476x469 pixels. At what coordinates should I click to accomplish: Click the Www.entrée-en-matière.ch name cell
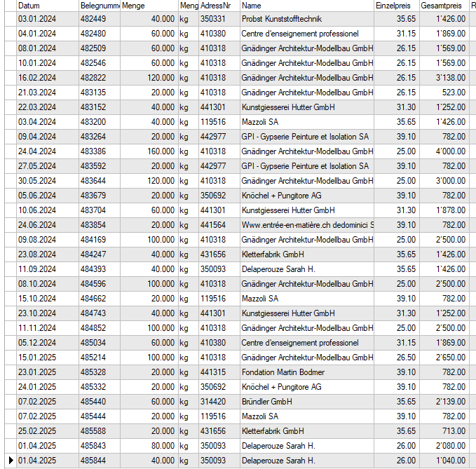click(x=306, y=225)
